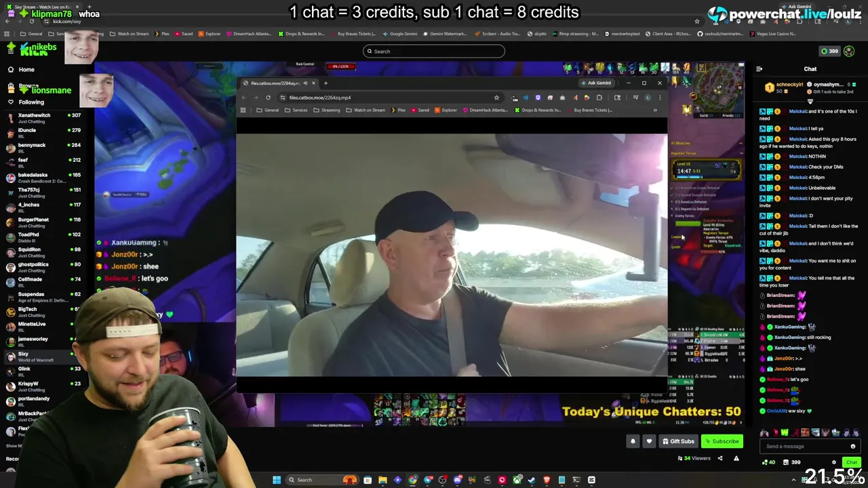
Task: Click the outer browser reload button
Action: click(x=31, y=22)
